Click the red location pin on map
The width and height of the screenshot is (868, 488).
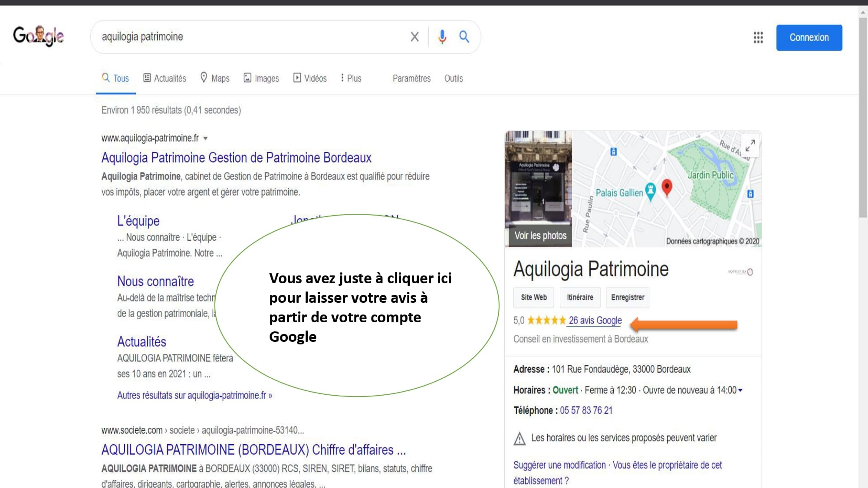pyautogui.click(x=667, y=188)
